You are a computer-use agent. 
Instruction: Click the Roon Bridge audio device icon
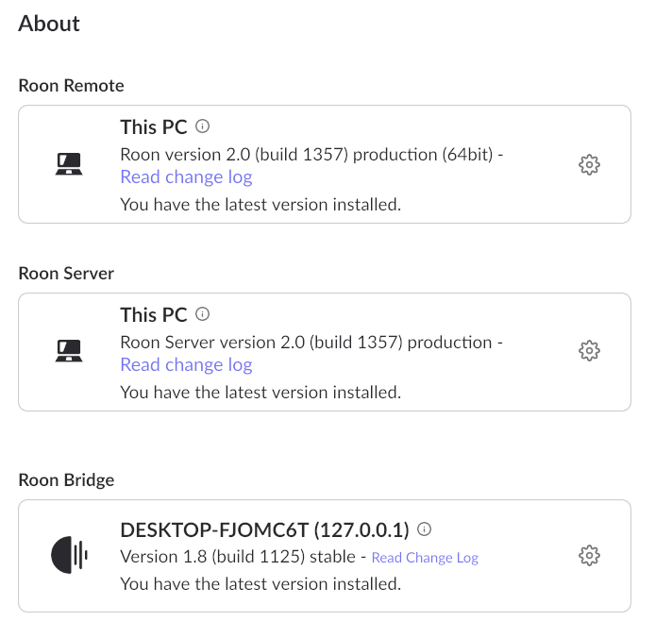click(x=69, y=556)
